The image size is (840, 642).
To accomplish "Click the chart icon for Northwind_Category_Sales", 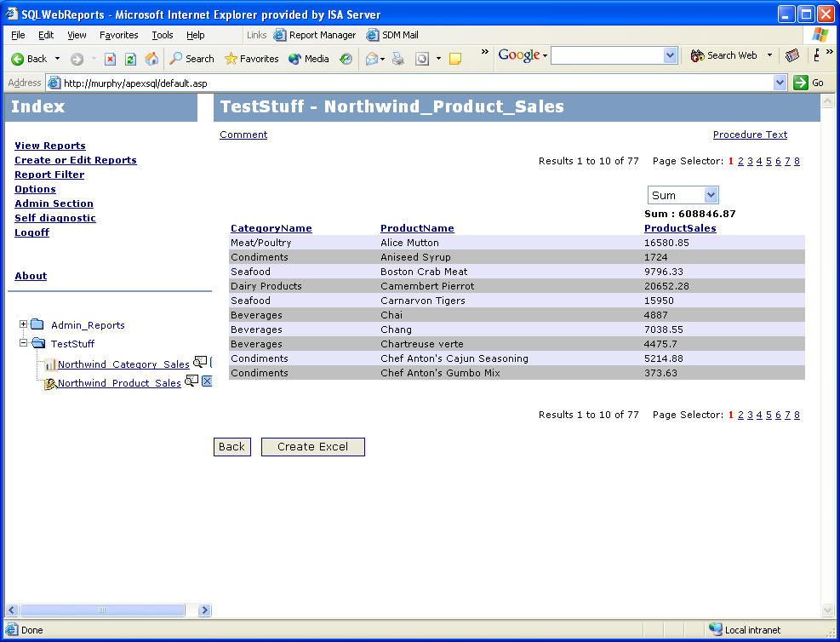I will tap(50, 364).
